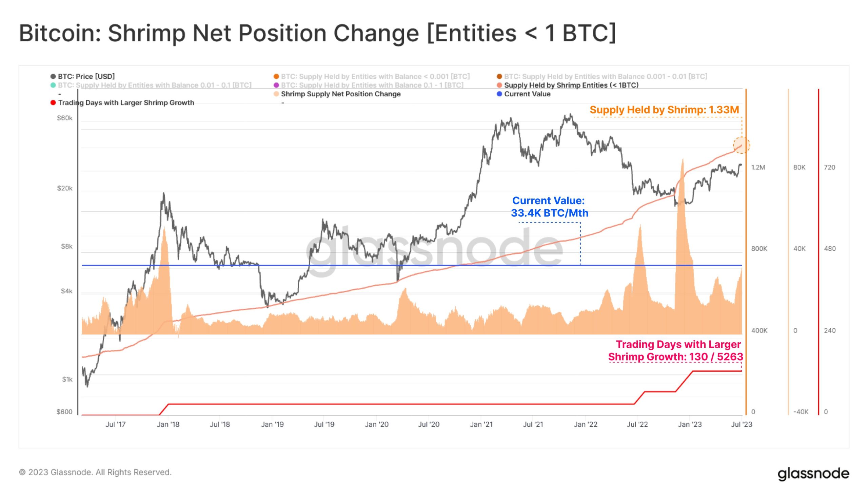Toggle Supply Held by Shrimp Entities (< 1BTC) series
The height and width of the screenshot is (500, 868).
571,85
